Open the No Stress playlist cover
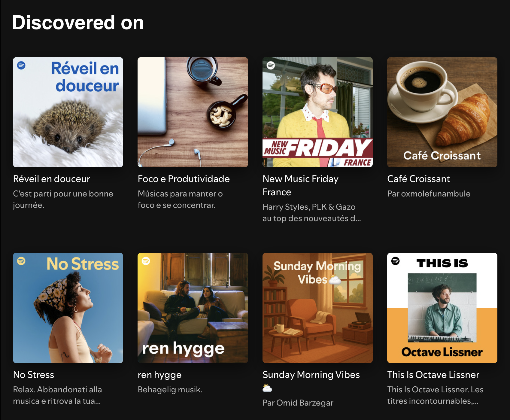Image resolution: width=510 pixels, height=420 pixels. point(68,308)
